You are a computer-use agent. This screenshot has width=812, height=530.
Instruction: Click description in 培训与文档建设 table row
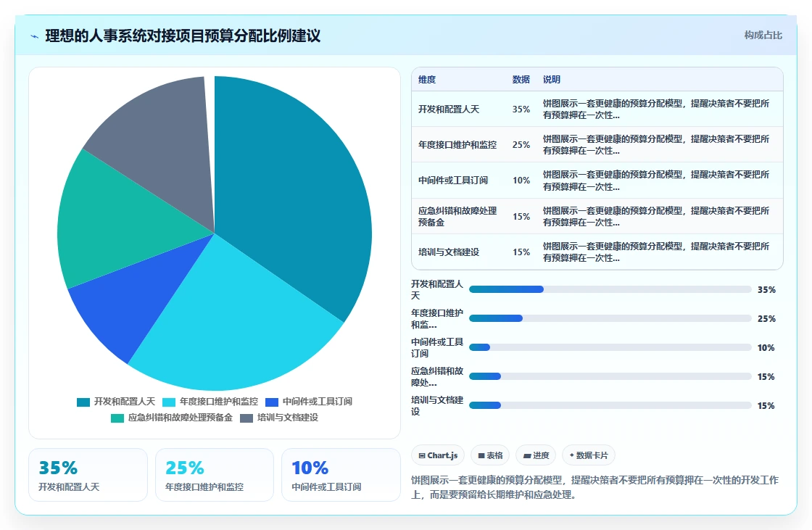click(x=656, y=252)
